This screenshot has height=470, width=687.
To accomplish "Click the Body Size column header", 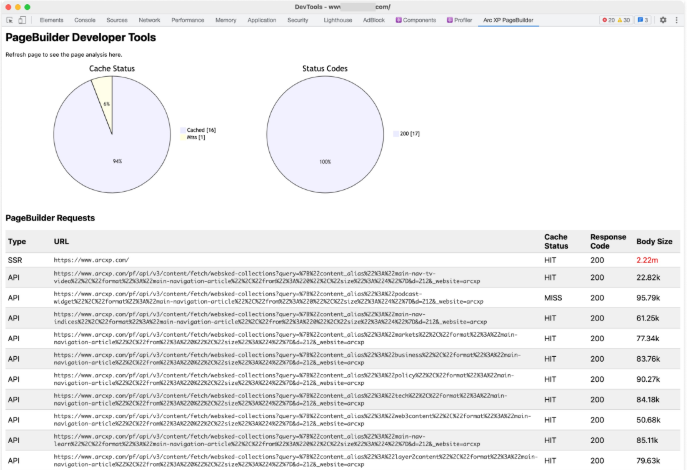I will 654,241.
